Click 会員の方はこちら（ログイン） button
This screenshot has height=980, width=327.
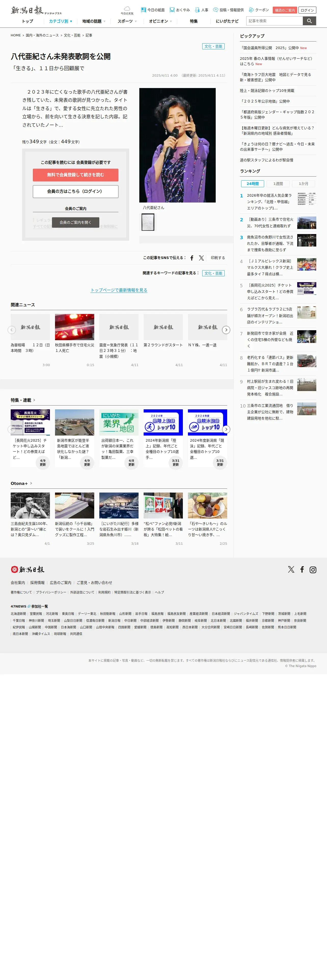coord(75,191)
